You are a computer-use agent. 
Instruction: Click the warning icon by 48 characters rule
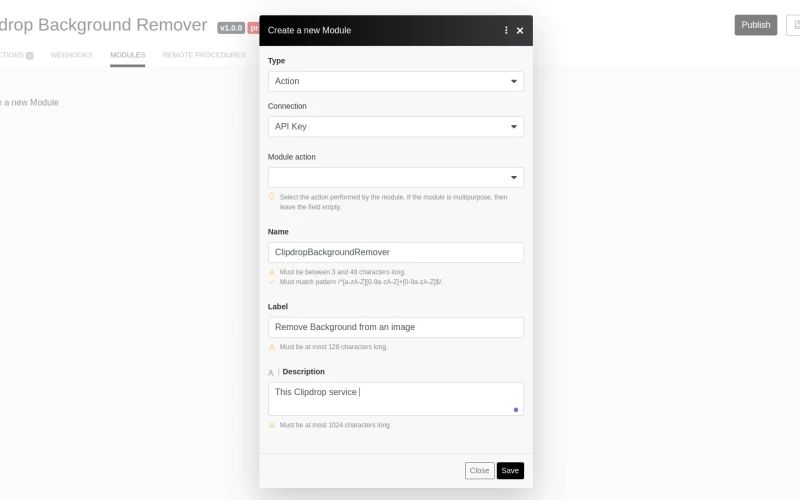click(x=272, y=272)
